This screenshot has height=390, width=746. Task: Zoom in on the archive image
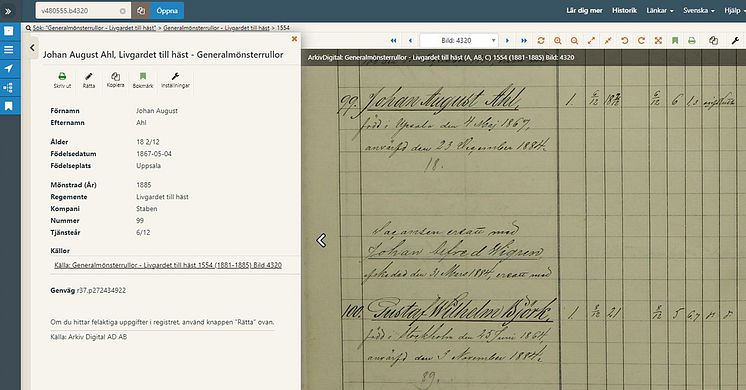558,41
